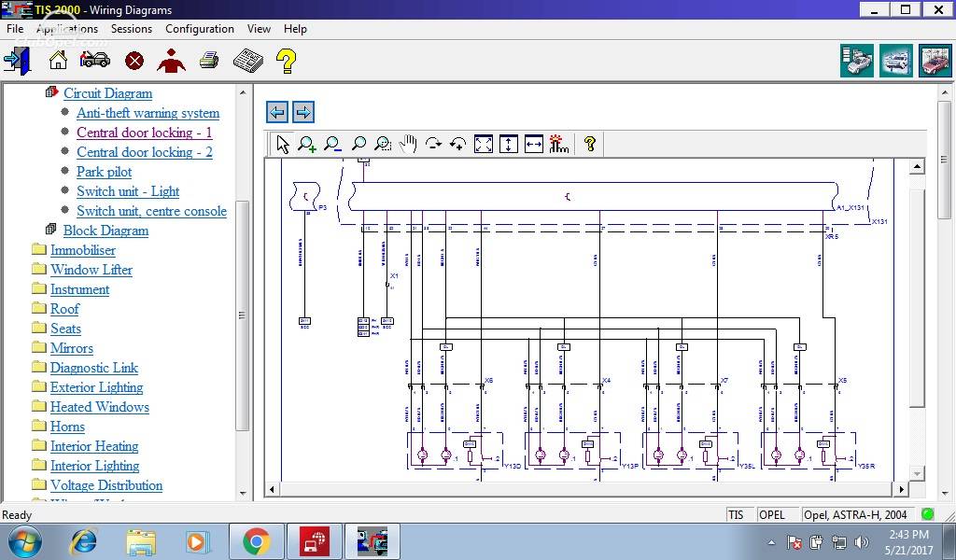The image size is (956, 560).
Task: Navigate back with the left arrow button
Action: point(277,112)
